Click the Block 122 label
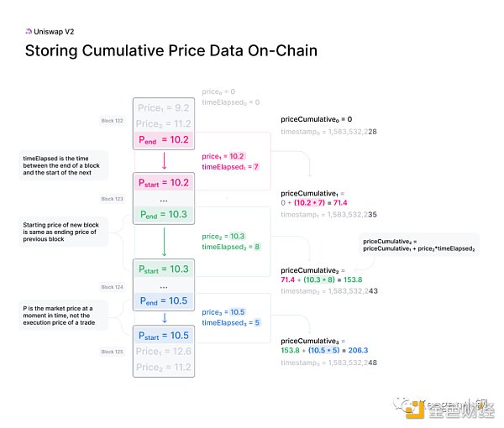This screenshot has width=504, height=428. point(113,122)
